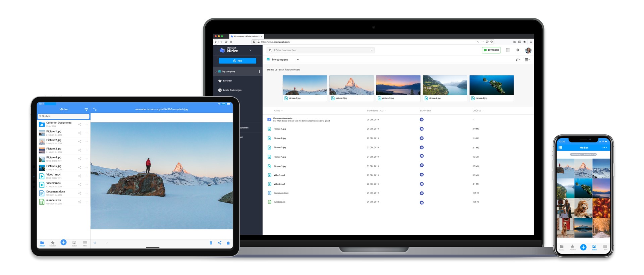Sort the list by the NAME column
The width and height of the screenshot is (644, 275).
278,111
